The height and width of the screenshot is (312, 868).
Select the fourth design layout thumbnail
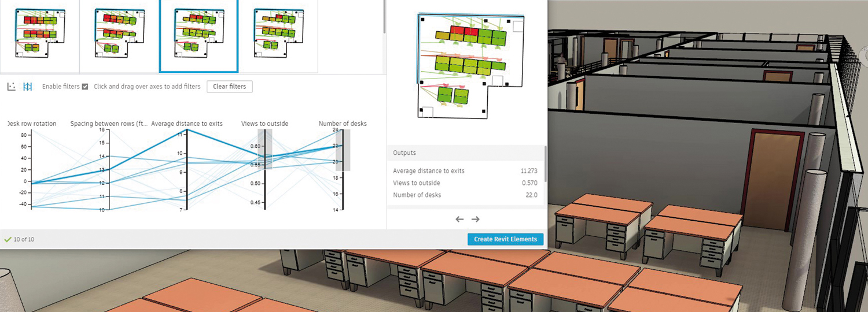278,35
